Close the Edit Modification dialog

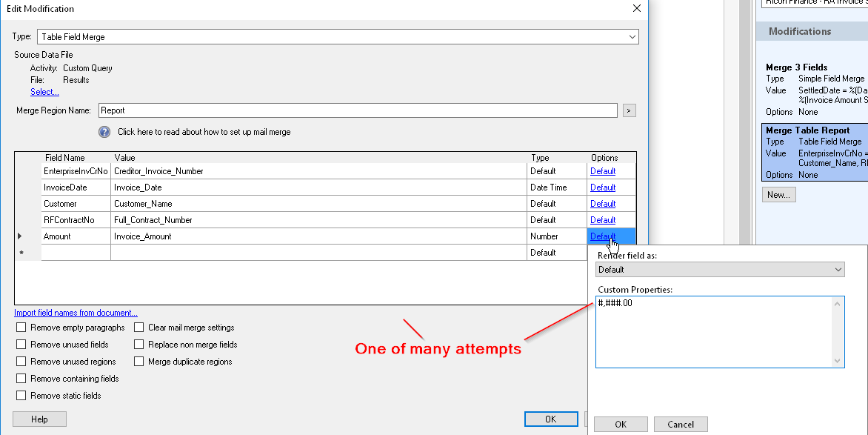(636, 9)
